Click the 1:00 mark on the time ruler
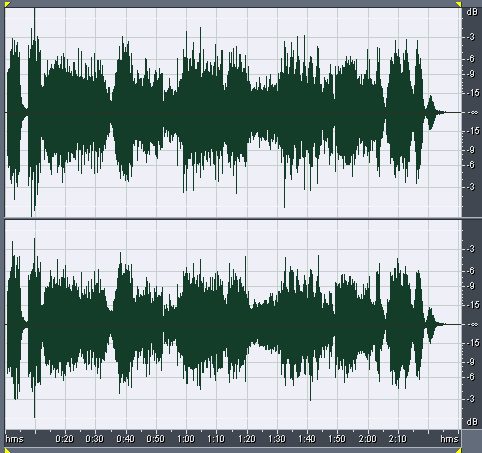 click(x=186, y=438)
